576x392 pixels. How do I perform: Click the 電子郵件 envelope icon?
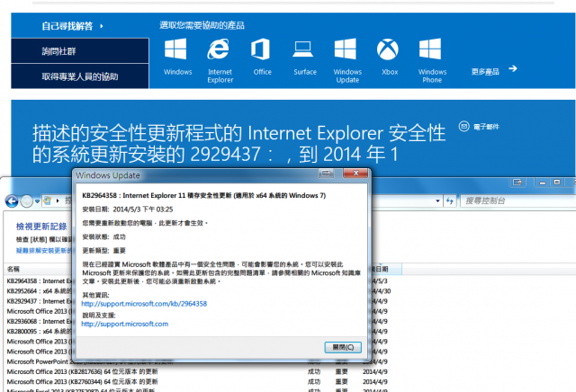click(x=464, y=126)
